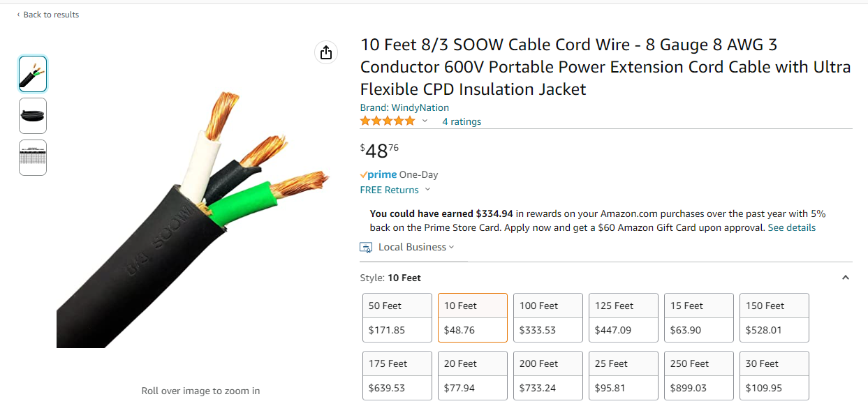Screen dimensions: 868x406
Task: Expand the FREE Returns dropdown
Action: pos(427,190)
